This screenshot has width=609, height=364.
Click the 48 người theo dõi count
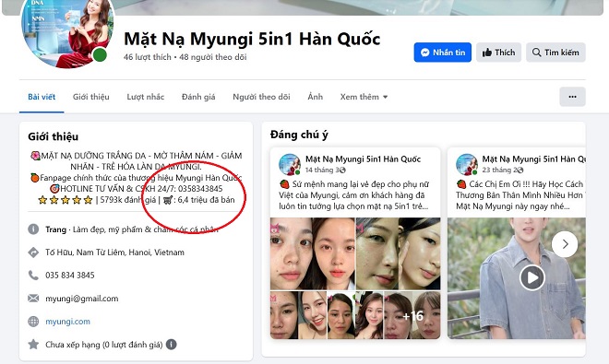click(x=213, y=57)
